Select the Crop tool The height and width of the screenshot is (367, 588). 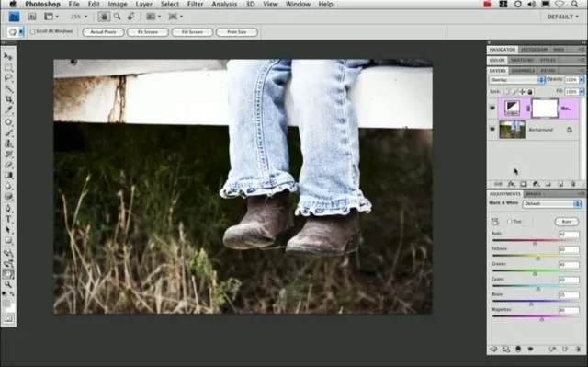click(x=8, y=99)
